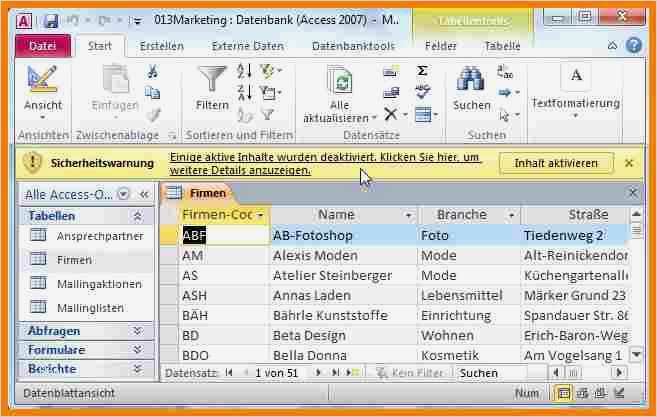Image resolution: width=657 pixels, height=417 pixels.
Task: Switch to PivotTable view in status bar
Action: point(582,393)
